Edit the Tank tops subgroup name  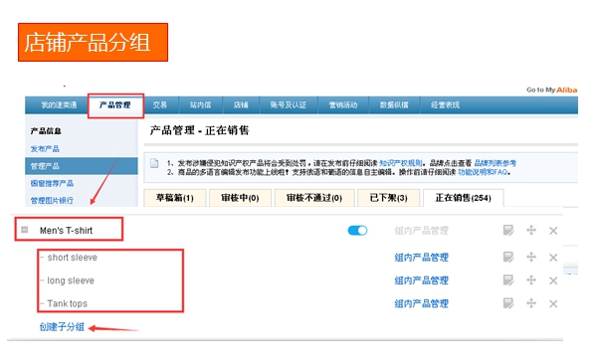click(x=508, y=303)
